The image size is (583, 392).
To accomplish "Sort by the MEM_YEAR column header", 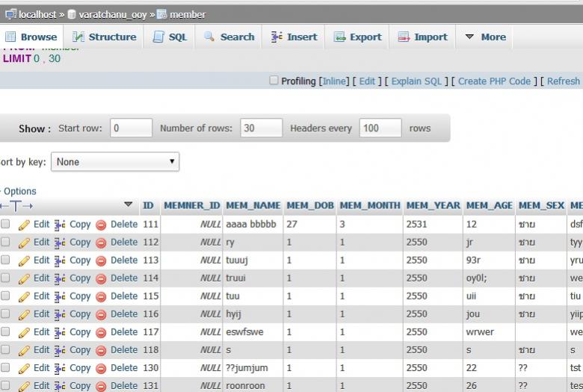I will click(434, 205).
